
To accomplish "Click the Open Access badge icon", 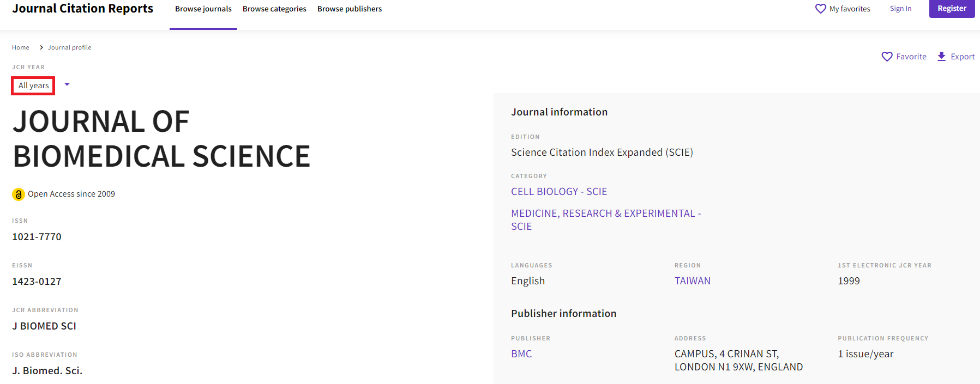I will (19, 194).
